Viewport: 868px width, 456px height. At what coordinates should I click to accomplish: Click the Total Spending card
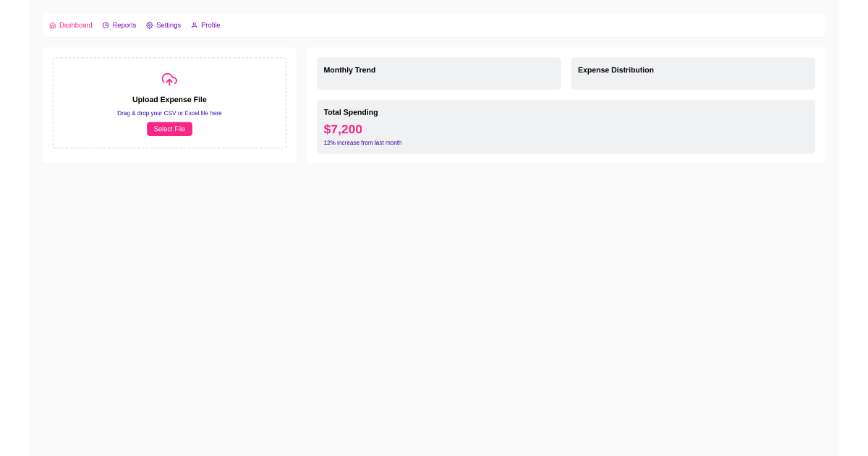click(566, 127)
